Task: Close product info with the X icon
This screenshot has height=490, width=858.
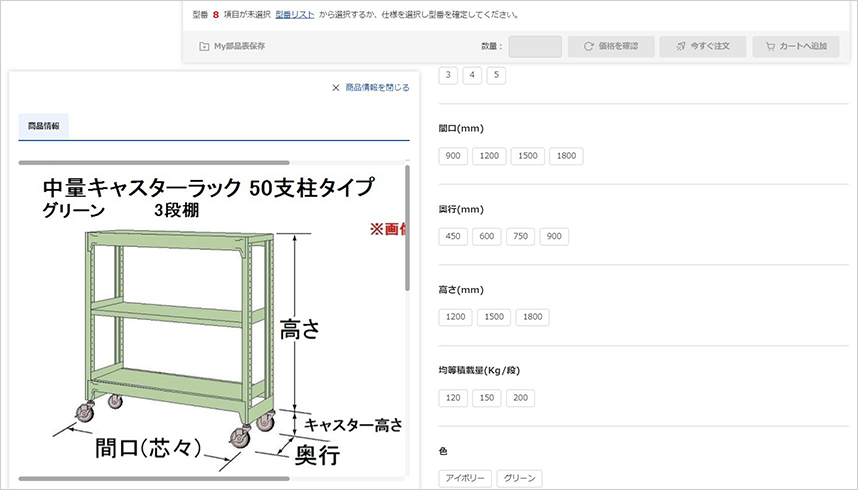Action: (x=336, y=88)
